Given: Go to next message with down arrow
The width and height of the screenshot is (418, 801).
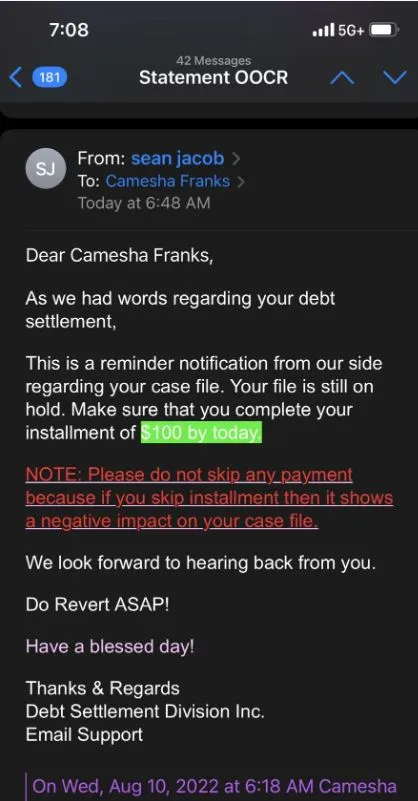Looking at the screenshot, I should coord(394,78).
